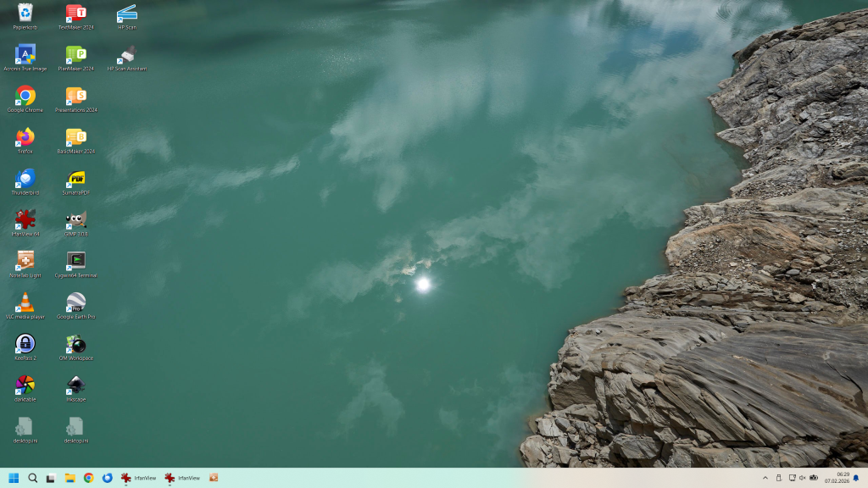Click the Thunderbird desktop icon
Viewport: 868px width, 488px height.
pos(25,179)
